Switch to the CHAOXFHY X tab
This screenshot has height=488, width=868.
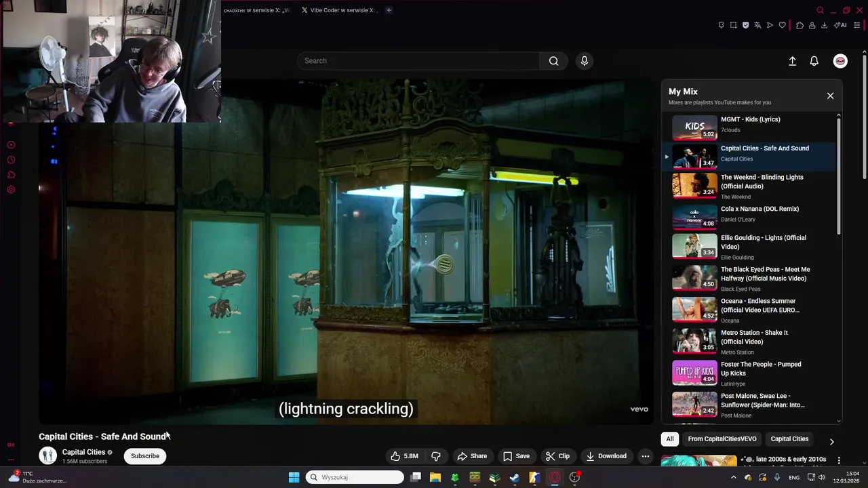256,10
